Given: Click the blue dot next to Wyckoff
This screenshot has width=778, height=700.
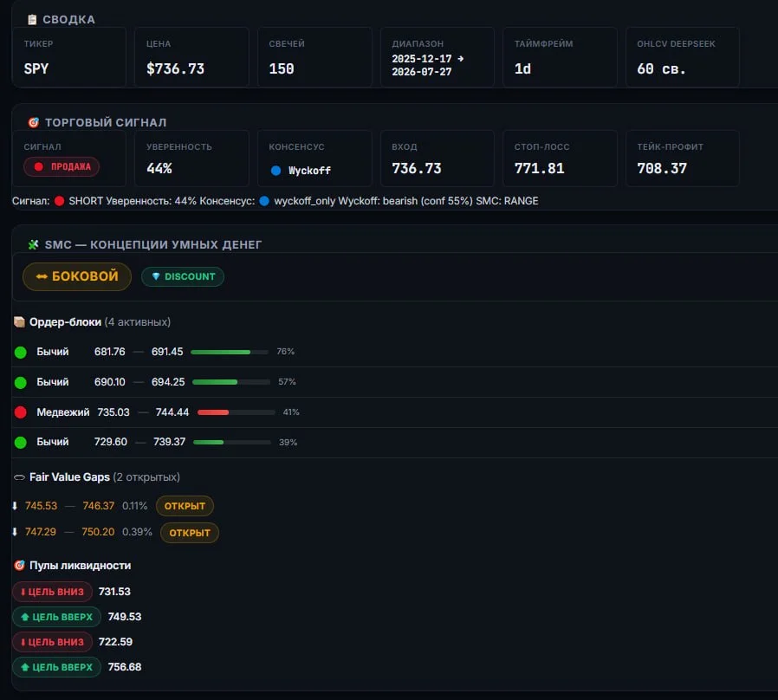Looking at the screenshot, I should pos(276,171).
